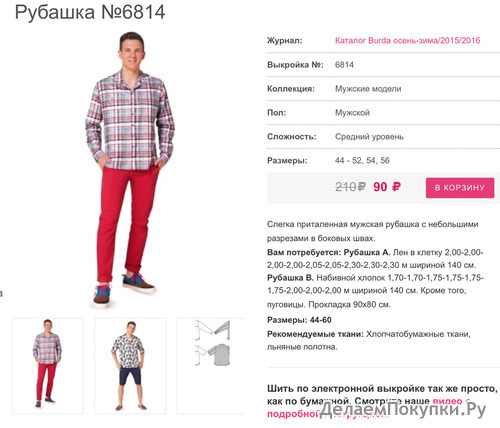The image size is (500, 428).
Task: Select the short-sleeve shirt with shorts thumbnail
Action: click(x=130, y=366)
